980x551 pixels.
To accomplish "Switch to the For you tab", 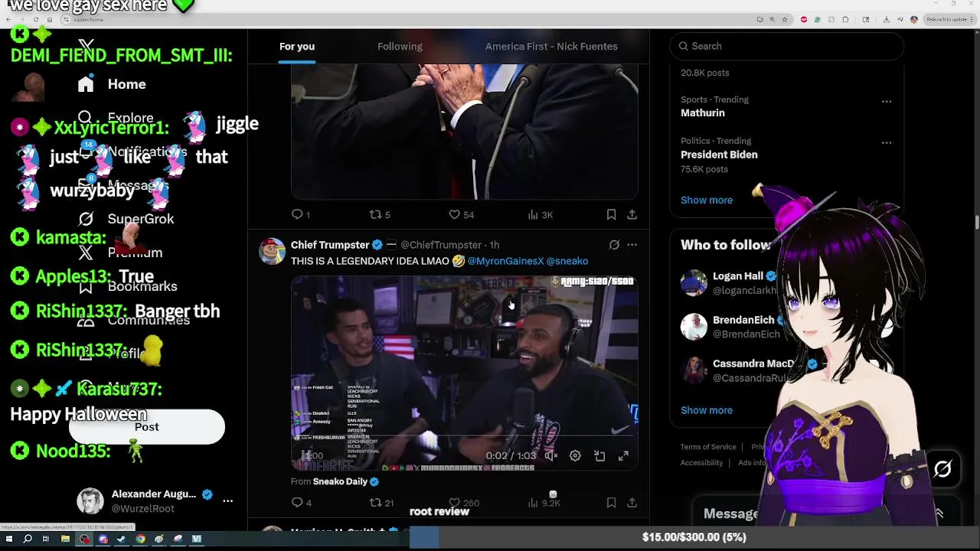I will click(297, 47).
